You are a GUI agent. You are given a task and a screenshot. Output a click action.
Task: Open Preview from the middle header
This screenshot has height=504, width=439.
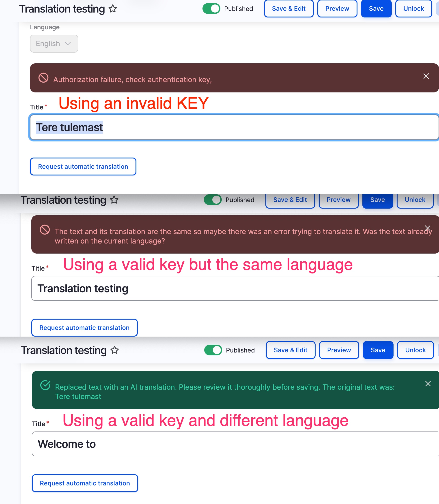click(339, 200)
